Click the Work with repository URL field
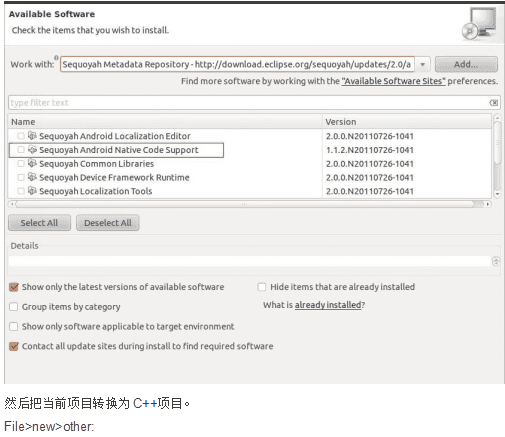Image resolution: width=505 pixels, height=437 pixels. click(237, 64)
